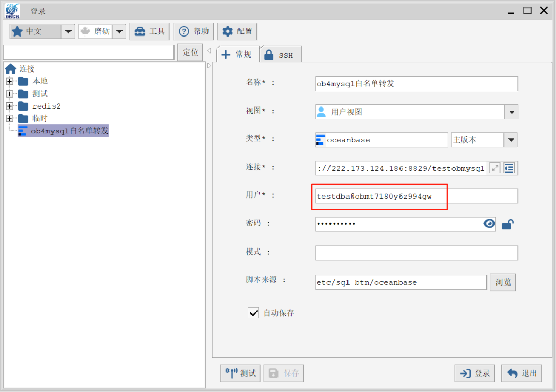Viewport: 556px width, 392px height.
Task: Click the 退出 exit button
Action: pyautogui.click(x=522, y=373)
